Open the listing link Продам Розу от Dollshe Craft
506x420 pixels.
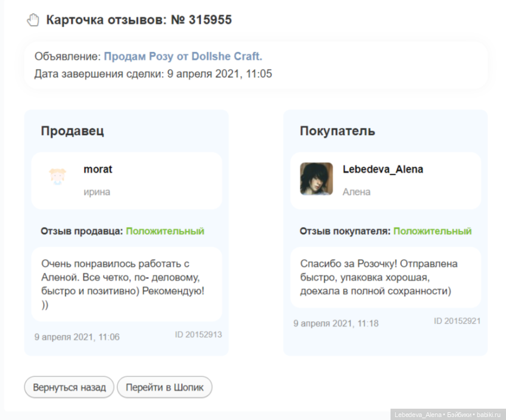[183, 57]
